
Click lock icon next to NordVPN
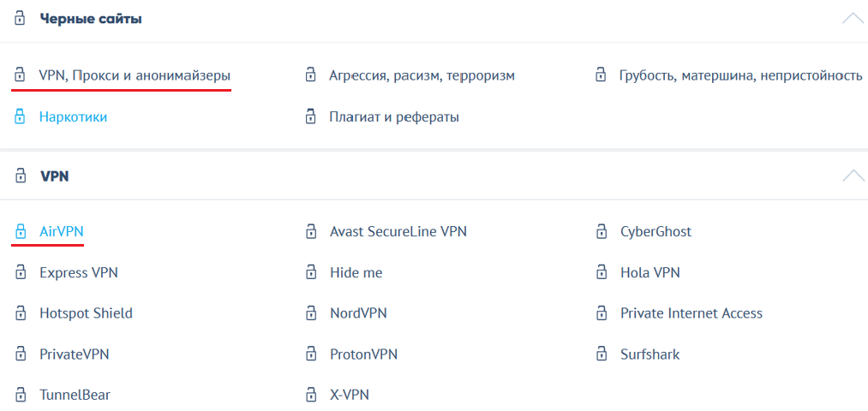click(x=311, y=313)
